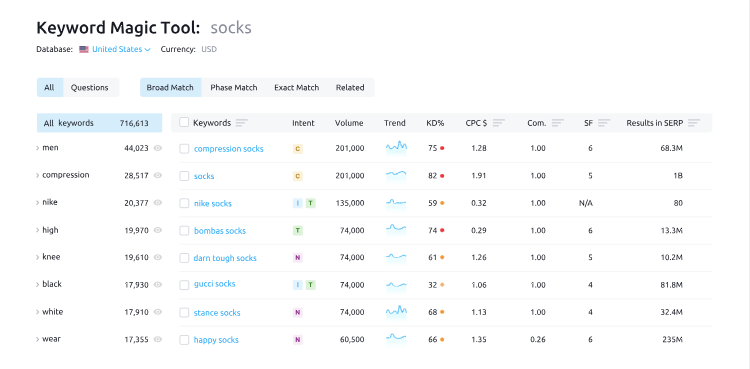Click N intent badge for darn tough socks

[x=298, y=257]
